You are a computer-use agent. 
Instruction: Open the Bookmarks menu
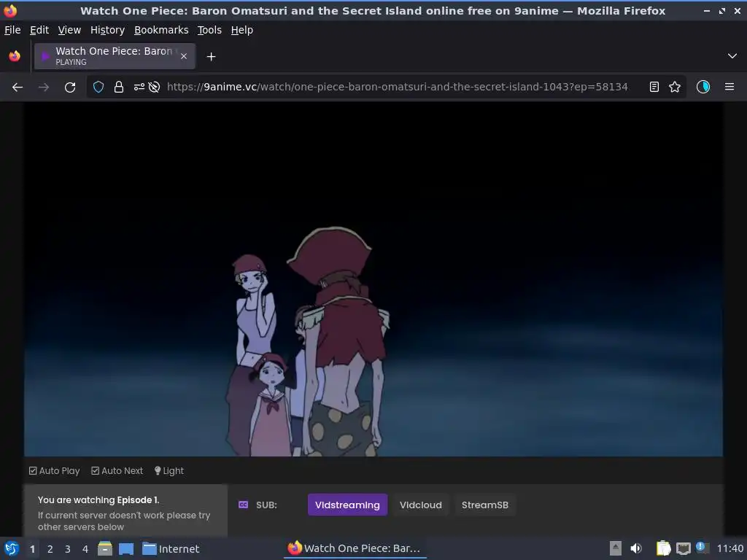(161, 30)
